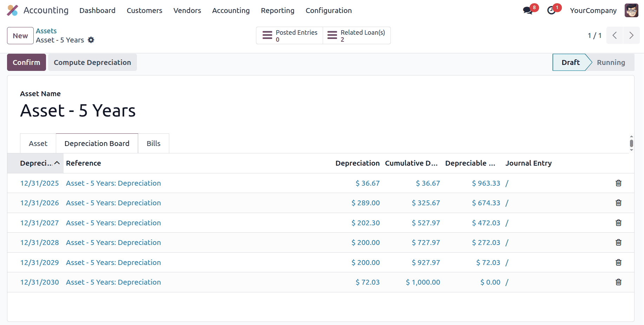Click the Posted Entries smart button icon

[x=267, y=35]
